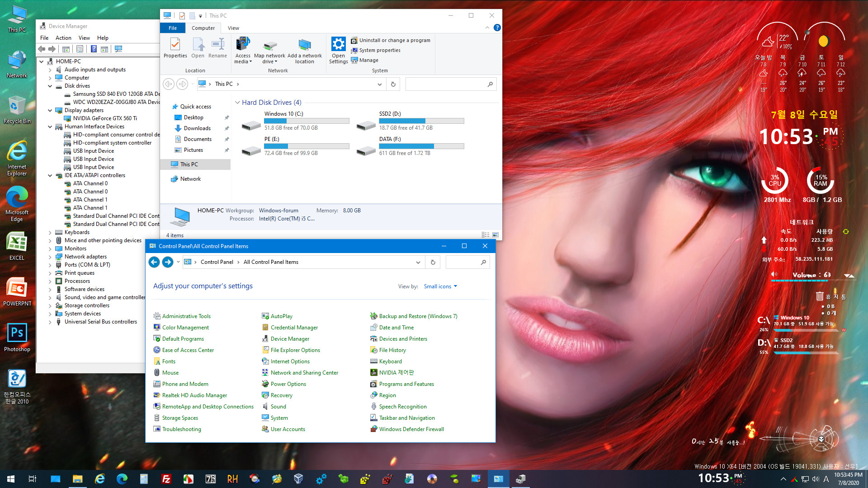Open Device Manager File menu
Viewport: 868px width, 488px height.
point(44,38)
